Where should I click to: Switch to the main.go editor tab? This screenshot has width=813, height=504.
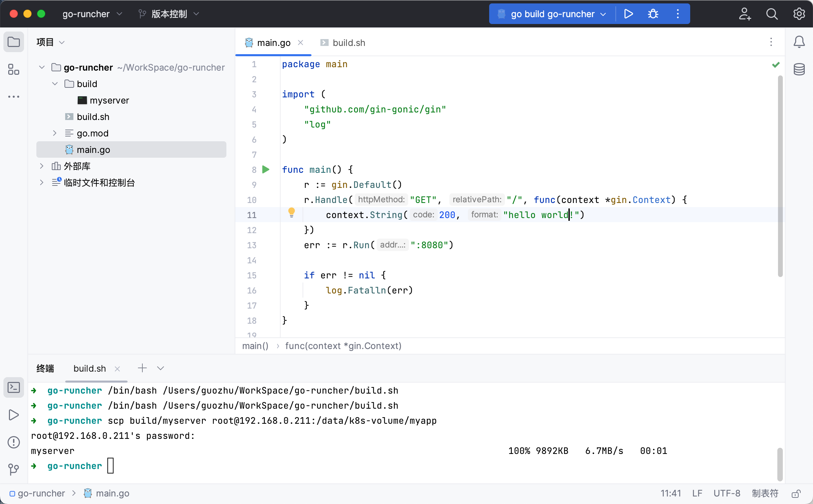point(273,43)
